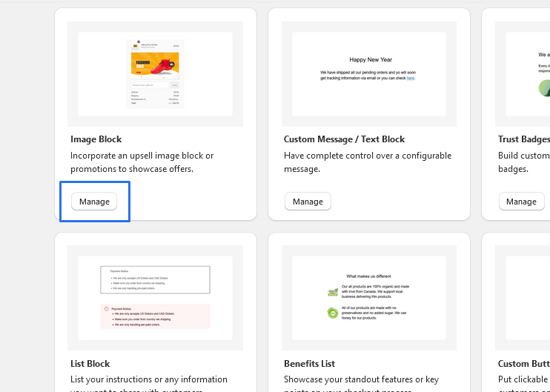
Task: Click the Image Block title
Action: 96,139
